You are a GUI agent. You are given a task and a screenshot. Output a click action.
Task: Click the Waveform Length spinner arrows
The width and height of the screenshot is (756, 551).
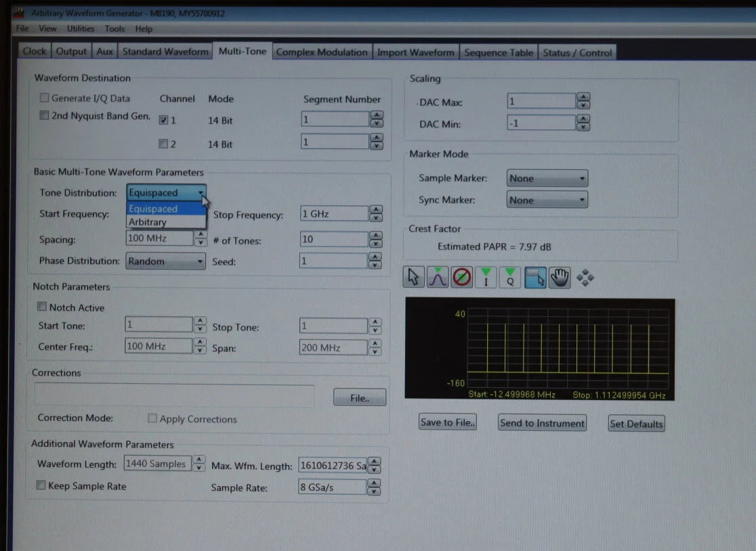pos(198,463)
